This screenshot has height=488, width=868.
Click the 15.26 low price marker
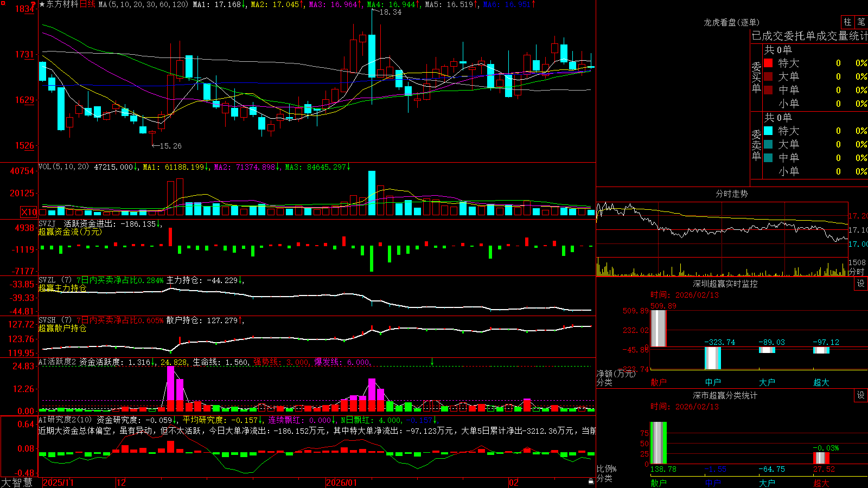170,146
